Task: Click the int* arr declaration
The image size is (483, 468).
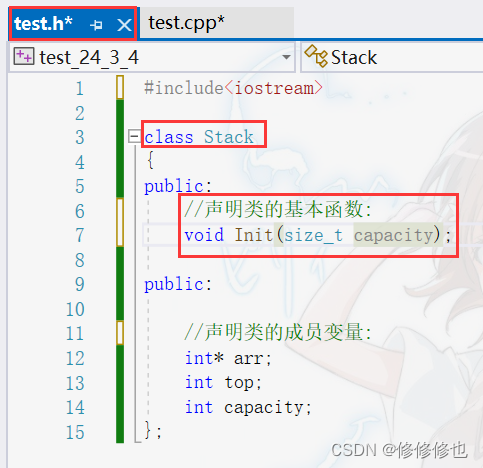Action: point(228,358)
